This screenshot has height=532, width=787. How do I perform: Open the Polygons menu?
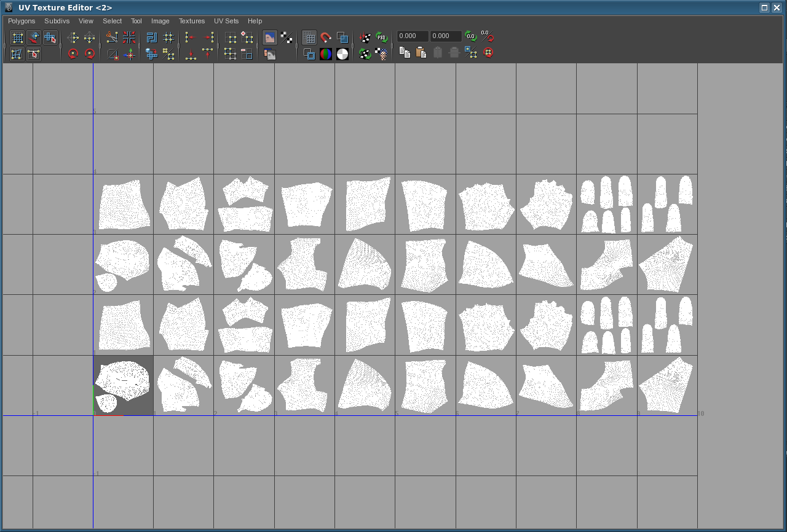(x=22, y=21)
